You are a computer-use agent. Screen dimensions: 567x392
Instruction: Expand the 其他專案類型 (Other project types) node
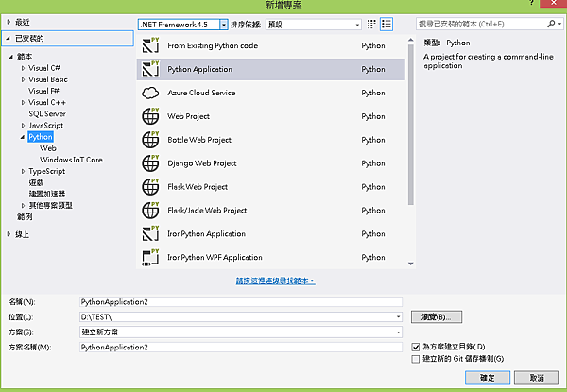(23, 206)
